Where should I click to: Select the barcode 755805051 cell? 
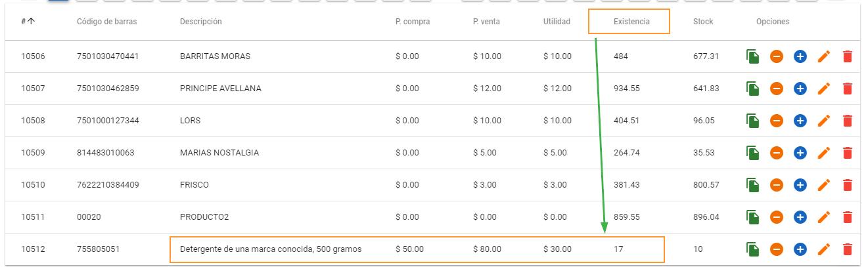[x=98, y=249]
